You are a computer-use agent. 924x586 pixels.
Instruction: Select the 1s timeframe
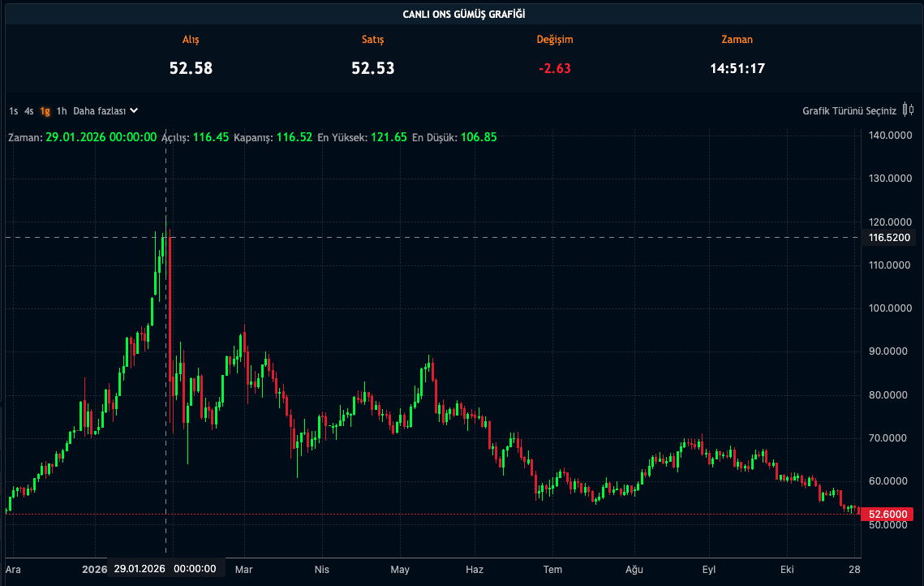14,111
